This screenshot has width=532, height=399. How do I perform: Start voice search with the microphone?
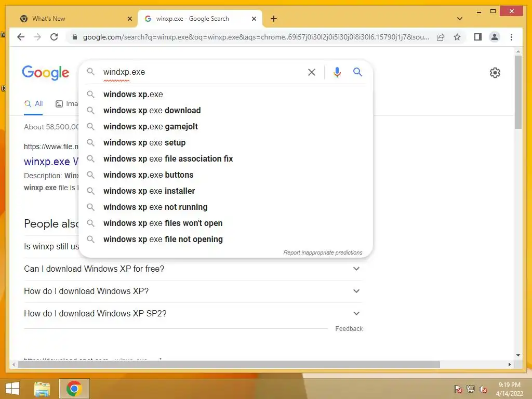pyautogui.click(x=337, y=72)
